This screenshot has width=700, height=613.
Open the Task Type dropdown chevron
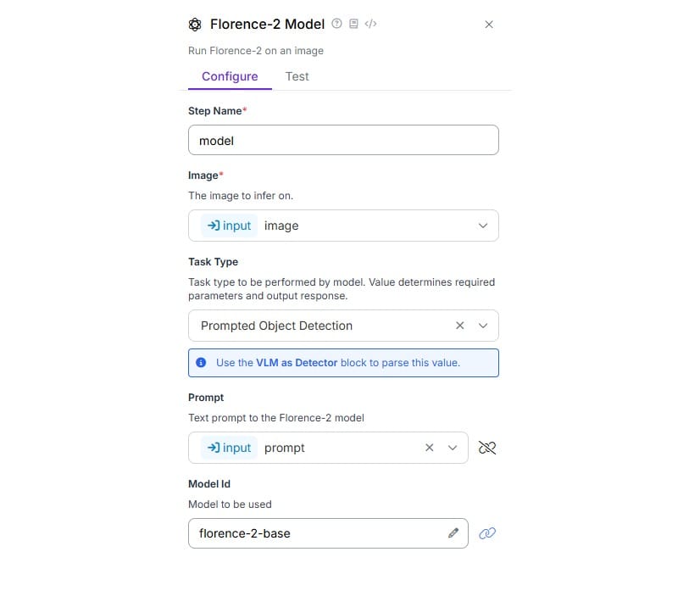coord(483,326)
